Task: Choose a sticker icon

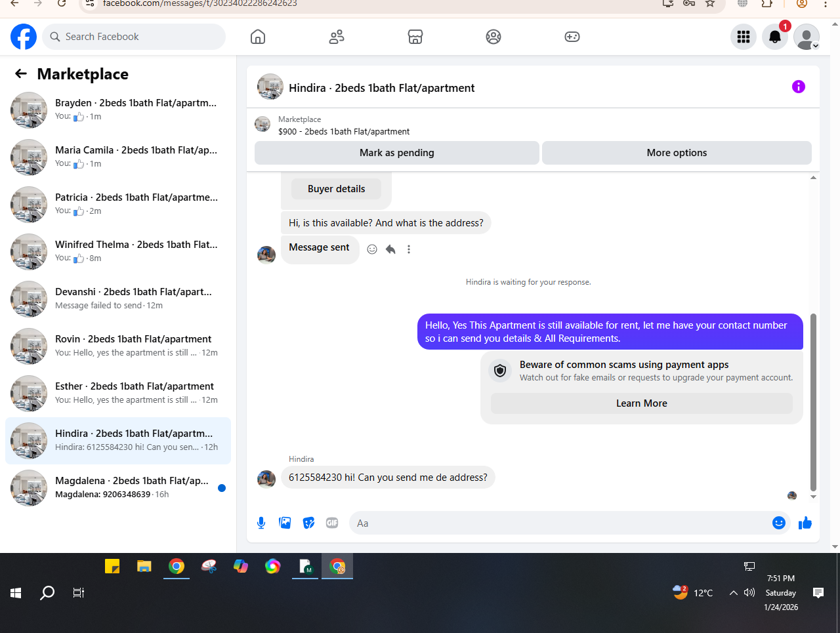Action: click(x=308, y=523)
